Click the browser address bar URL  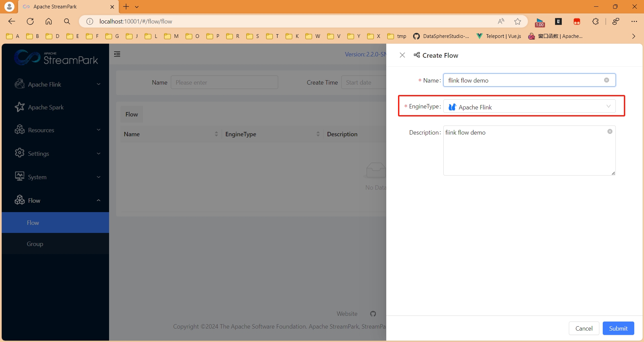(x=136, y=21)
